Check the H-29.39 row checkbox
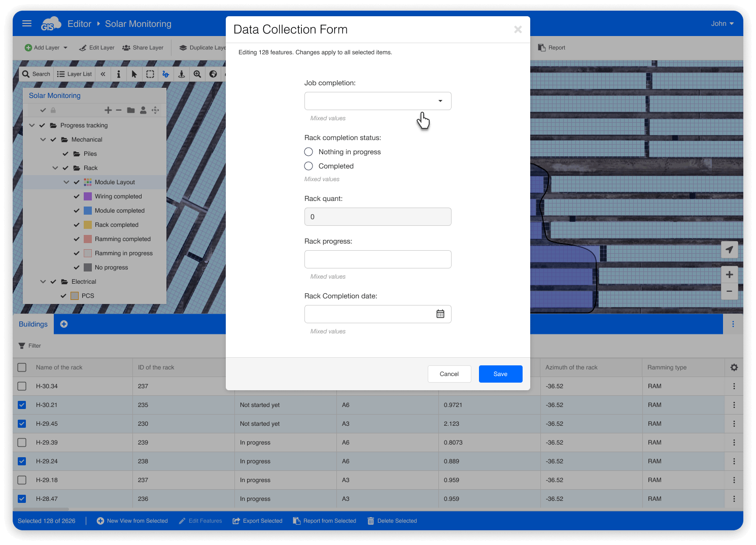The image size is (756, 545). [22, 442]
